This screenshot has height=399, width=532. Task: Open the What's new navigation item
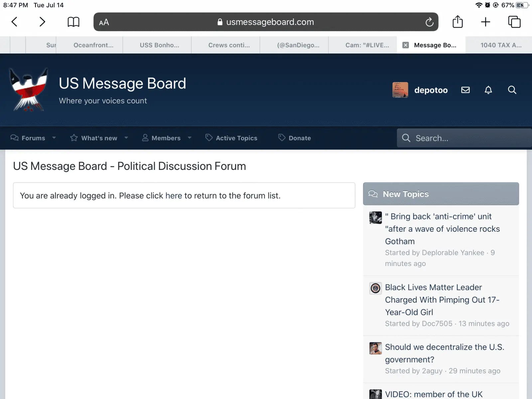(x=99, y=138)
